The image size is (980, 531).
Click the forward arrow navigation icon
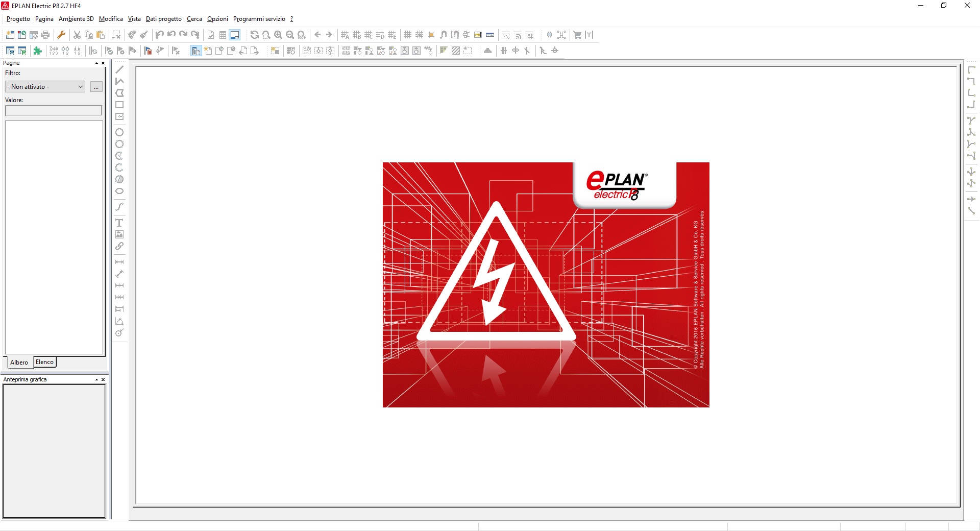pyautogui.click(x=329, y=35)
